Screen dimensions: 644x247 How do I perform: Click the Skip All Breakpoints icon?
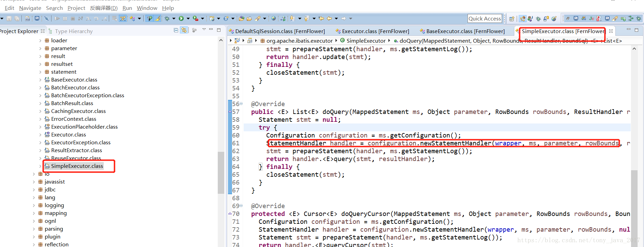click(x=46, y=18)
